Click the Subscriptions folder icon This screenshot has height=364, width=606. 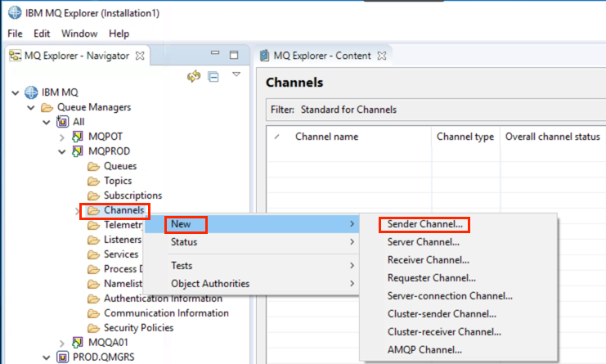pyautogui.click(x=93, y=195)
